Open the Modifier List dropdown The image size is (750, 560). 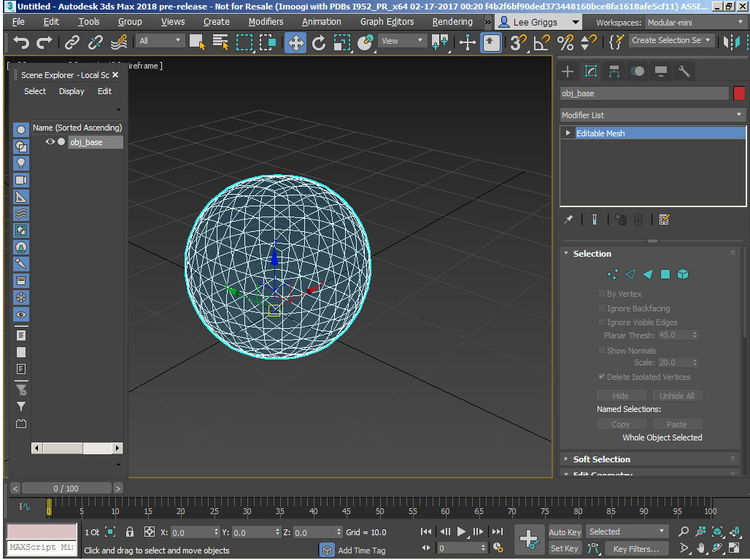point(739,115)
